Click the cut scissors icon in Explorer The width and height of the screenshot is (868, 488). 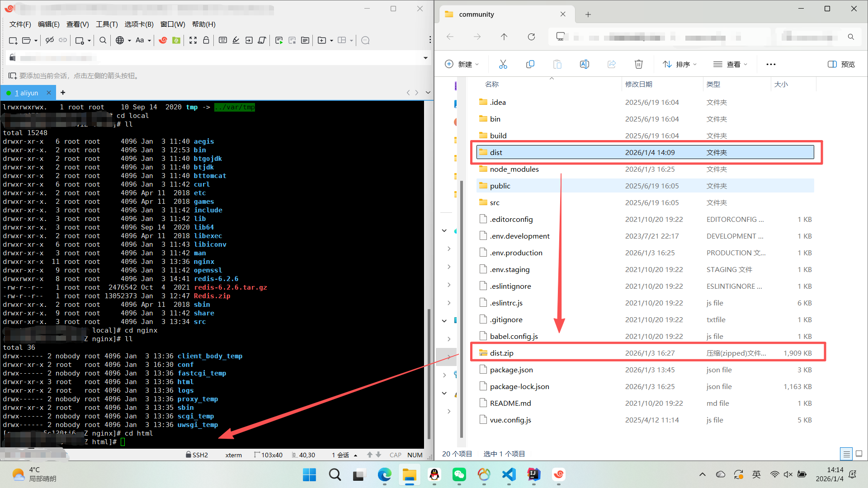tap(503, 65)
